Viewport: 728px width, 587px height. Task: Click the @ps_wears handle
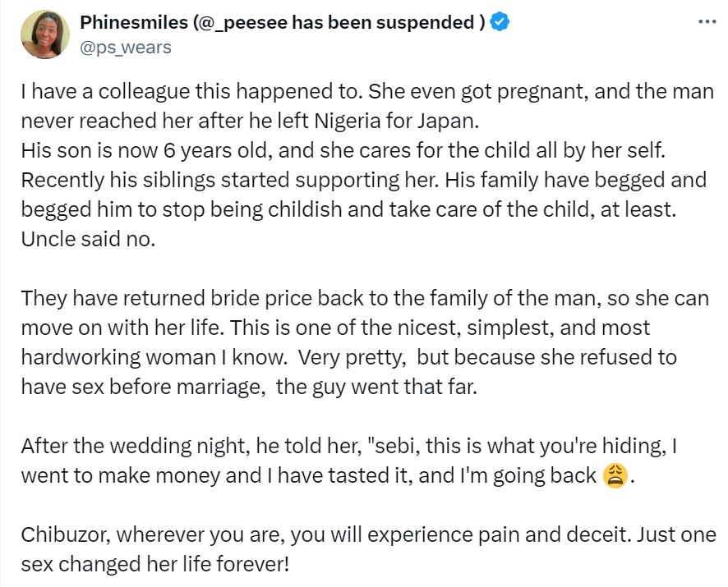click(126, 47)
